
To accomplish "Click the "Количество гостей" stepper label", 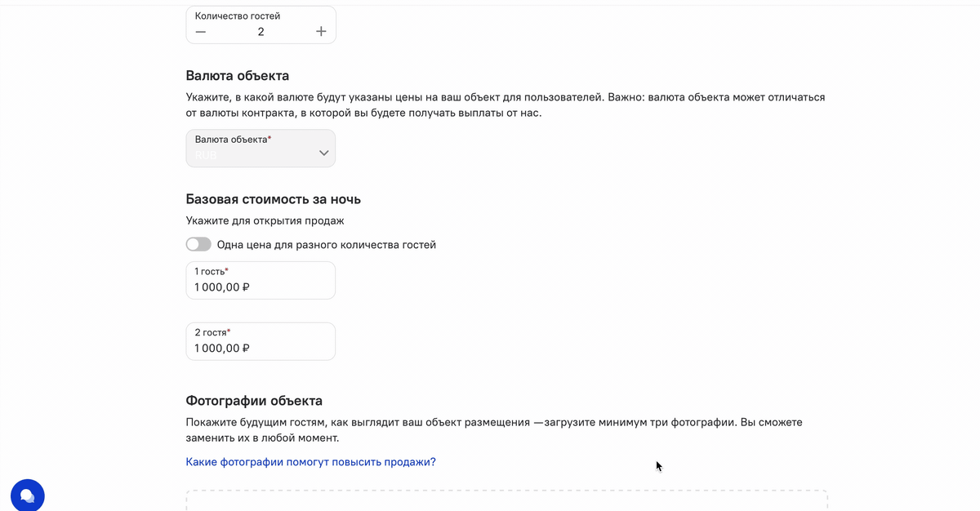I will coord(238,16).
